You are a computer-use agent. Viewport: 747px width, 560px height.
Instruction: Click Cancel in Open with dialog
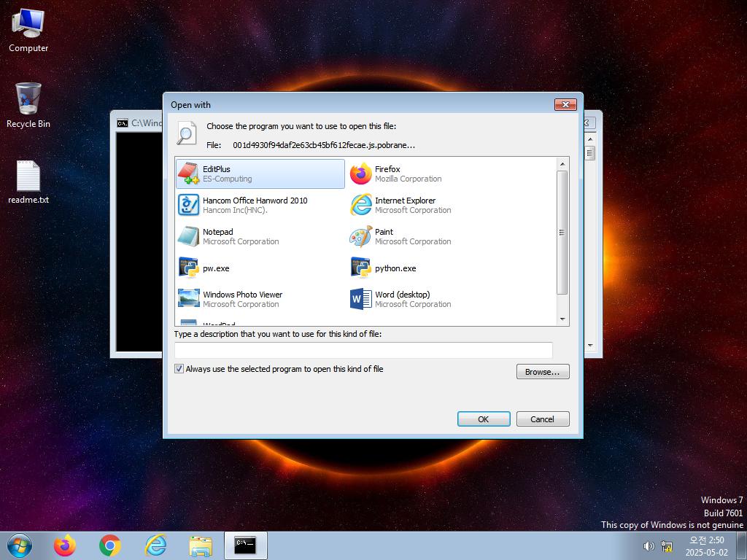point(543,419)
